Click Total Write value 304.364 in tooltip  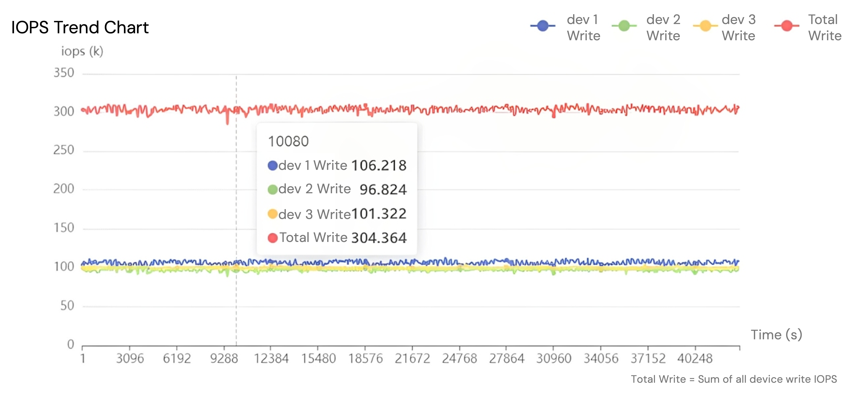pos(379,238)
